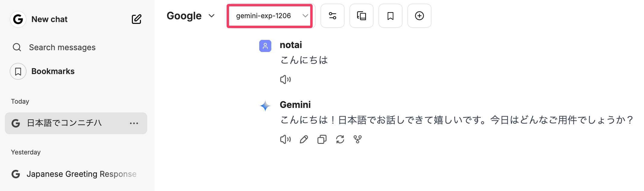Click the New chat label
The image size is (644, 191).
pyautogui.click(x=49, y=19)
